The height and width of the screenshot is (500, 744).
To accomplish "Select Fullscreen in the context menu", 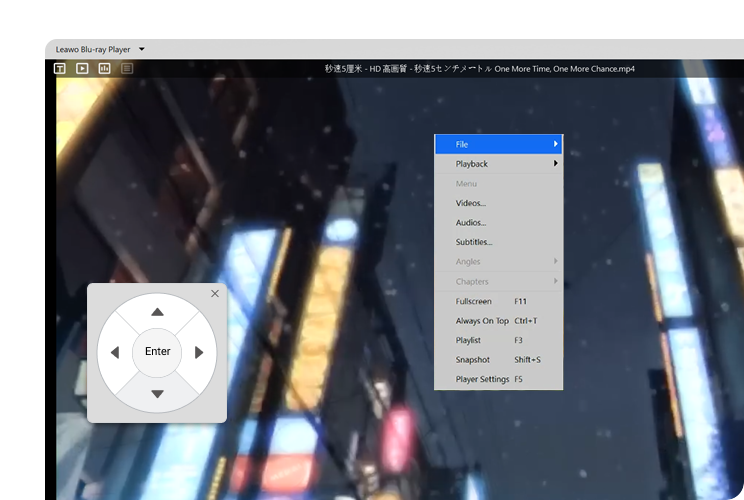I will 499,301.
